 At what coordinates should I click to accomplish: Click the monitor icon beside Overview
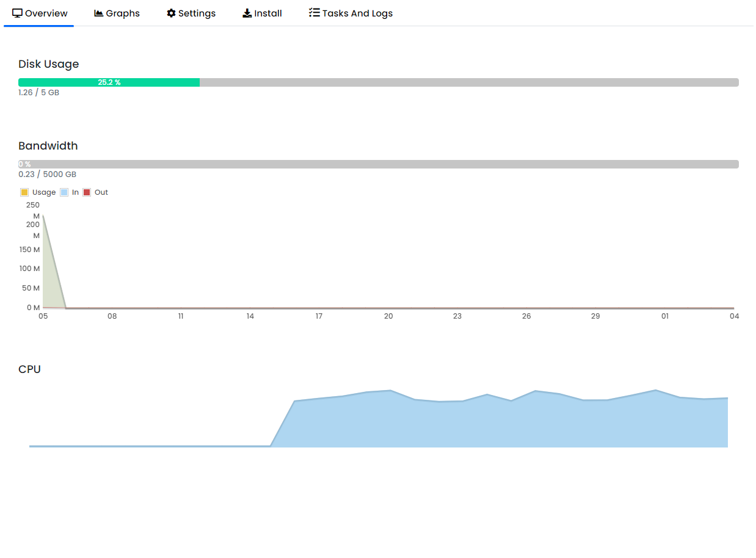pyautogui.click(x=17, y=13)
